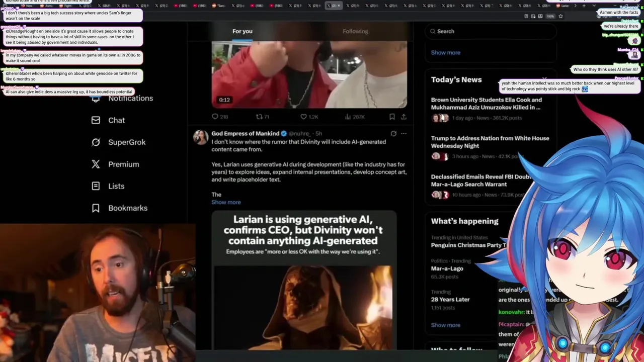Click the What's happening heading
This screenshot has width=644, height=362.
(464, 221)
